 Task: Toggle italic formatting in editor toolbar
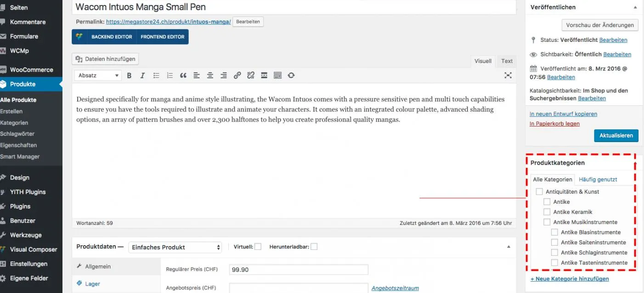[x=142, y=75]
